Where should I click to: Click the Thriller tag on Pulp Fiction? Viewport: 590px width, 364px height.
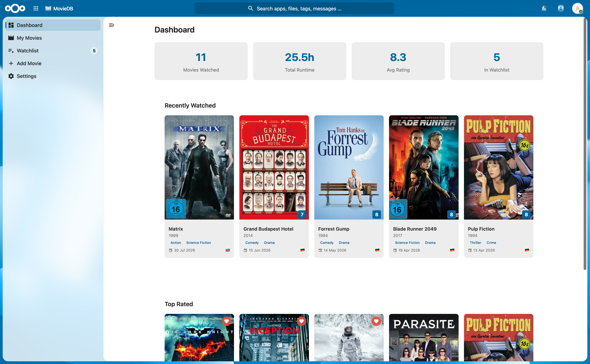click(475, 243)
